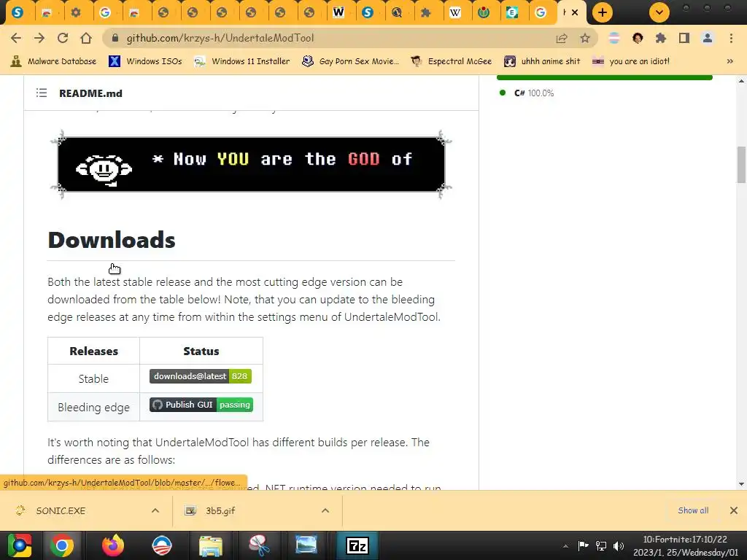Click the green C# language bar

[605, 77]
